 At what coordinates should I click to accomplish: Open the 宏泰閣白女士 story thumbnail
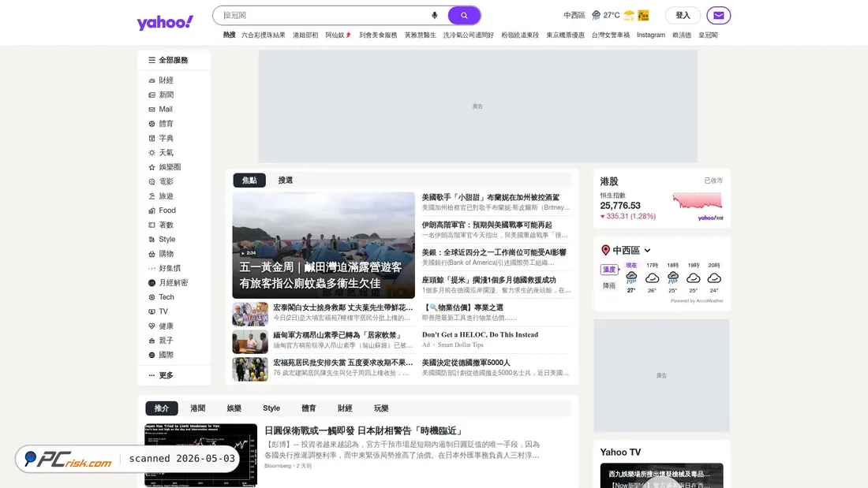250,314
